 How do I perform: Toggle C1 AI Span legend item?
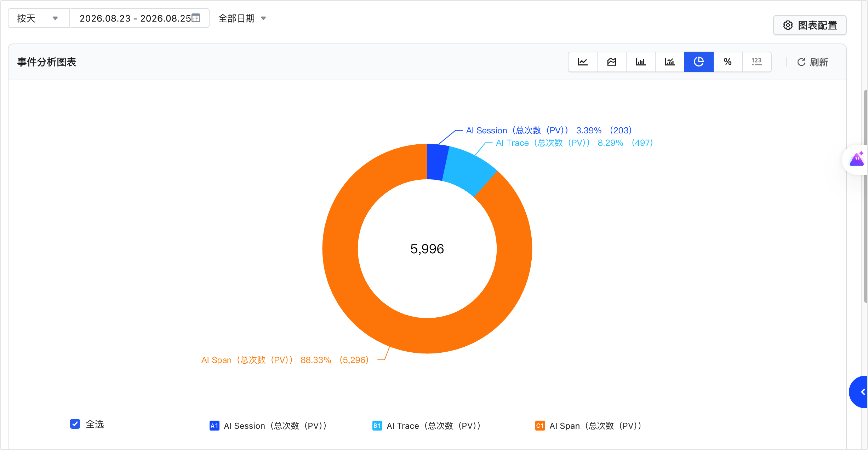pos(588,426)
